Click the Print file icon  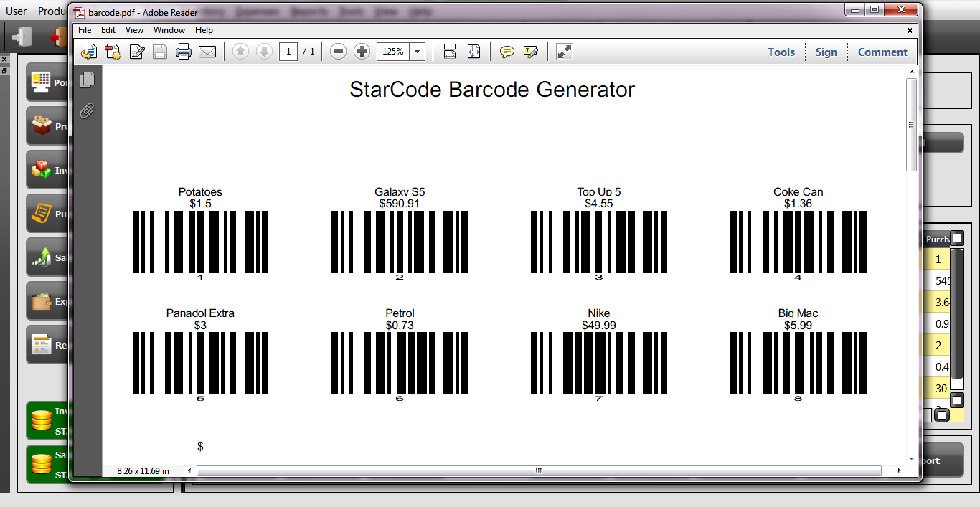click(x=184, y=52)
